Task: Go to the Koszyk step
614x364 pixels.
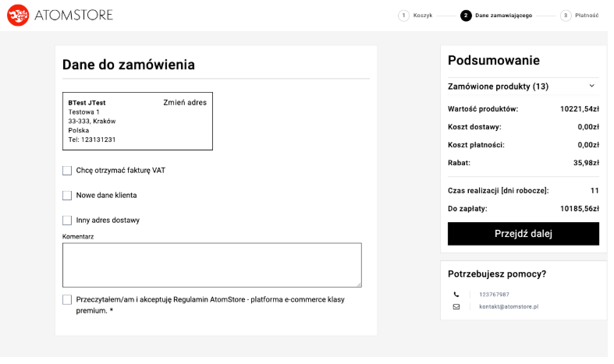Action: (423, 15)
